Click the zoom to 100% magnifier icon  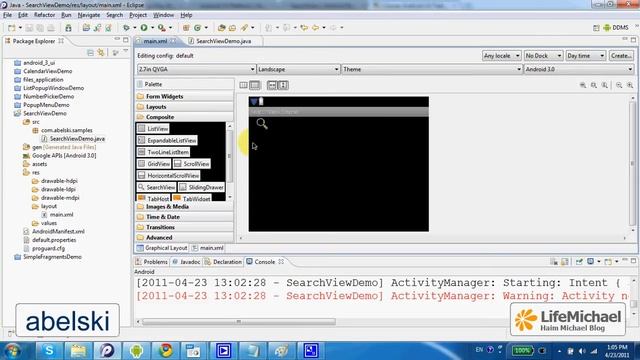click(x=604, y=85)
